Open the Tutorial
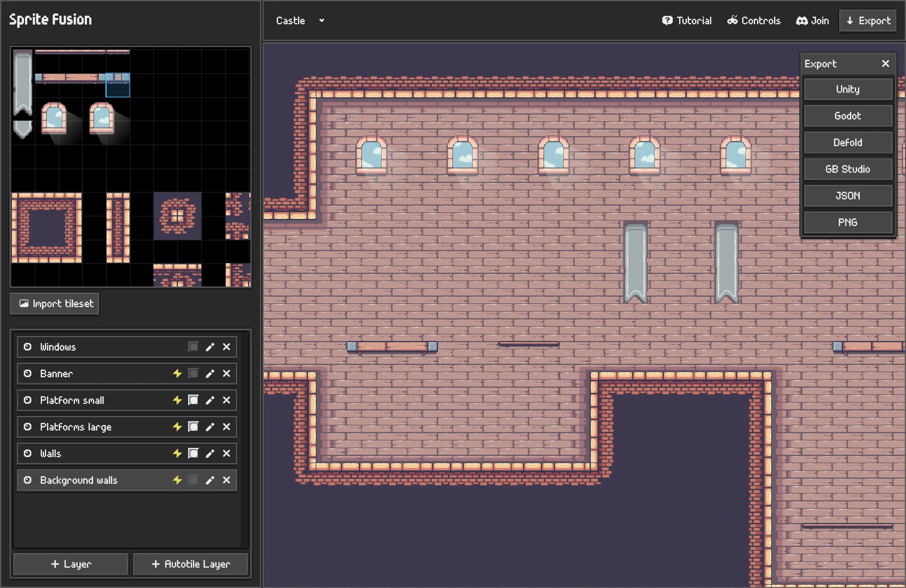The width and height of the screenshot is (906, 588). pyautogui.click(x=687, y=21)
